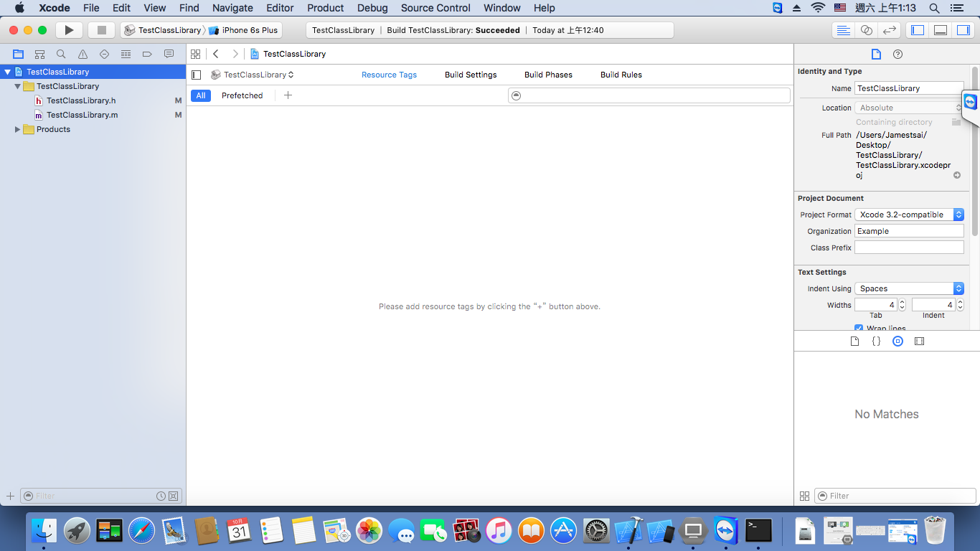Adjust the Indent width stepper
The width and height of the screenshot is (980, 551).
click(x=961, y=305)
